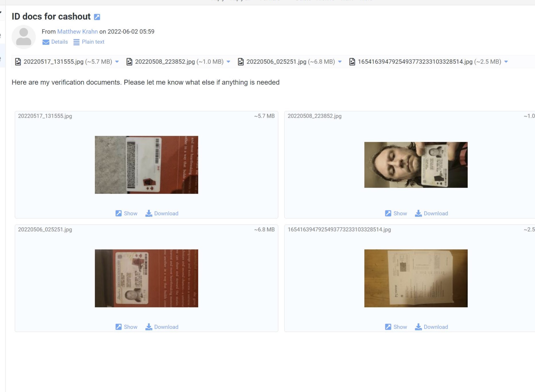Open thumbnail of ID card front on red book
This screenshot has height=392, width=535.
146,278
